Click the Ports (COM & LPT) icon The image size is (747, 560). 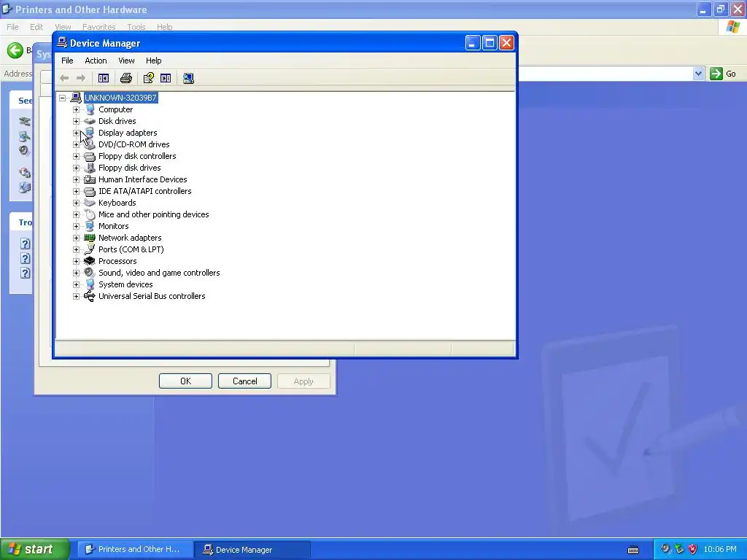tap(90, 249)
